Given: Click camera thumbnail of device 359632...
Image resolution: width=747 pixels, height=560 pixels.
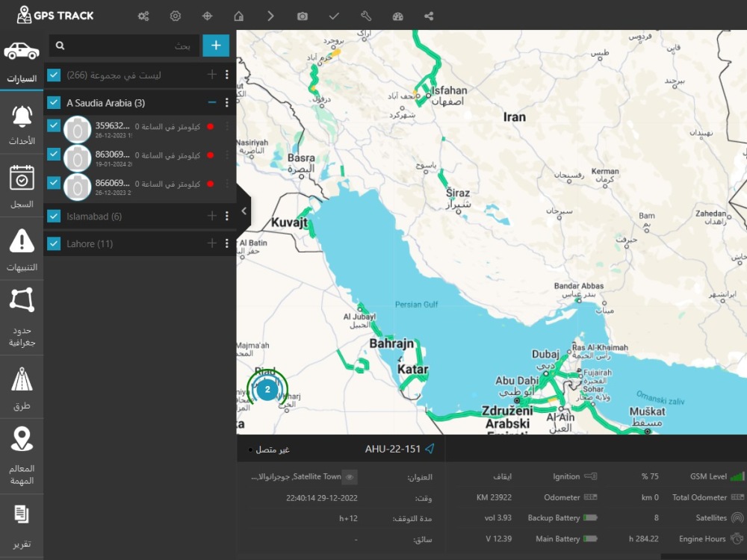Looking at the screenshot, I should click(77, 129).
